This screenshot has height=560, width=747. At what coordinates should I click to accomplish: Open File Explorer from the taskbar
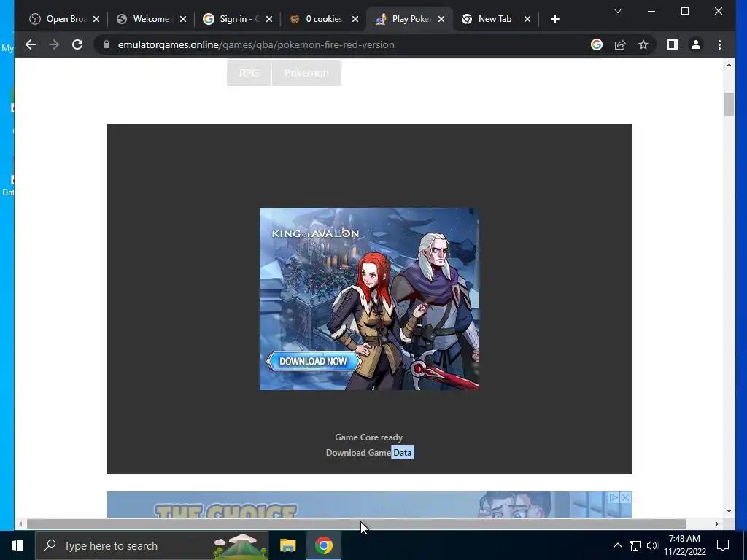click(287, 545)
